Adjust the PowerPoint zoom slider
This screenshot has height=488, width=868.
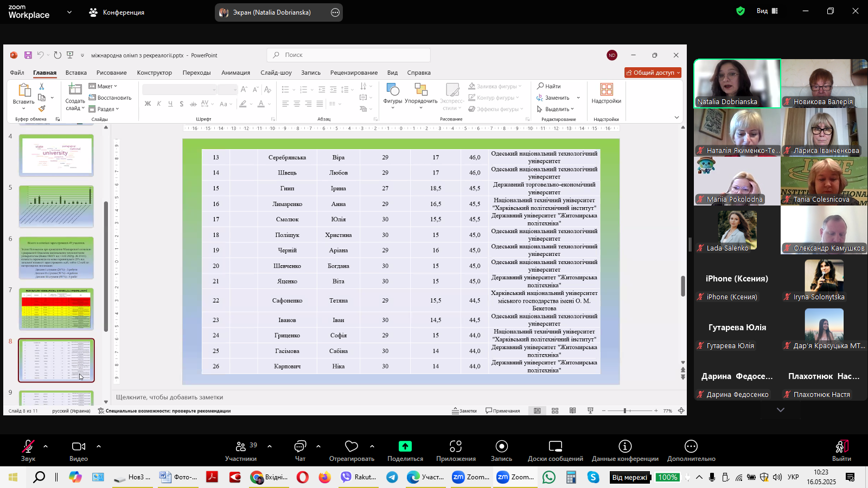[x=625, y=411]
